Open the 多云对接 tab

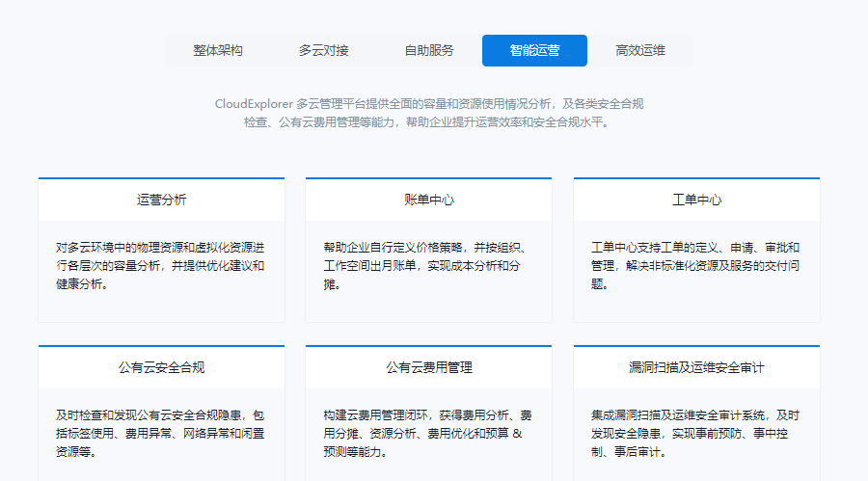click(x=324, y=50)
